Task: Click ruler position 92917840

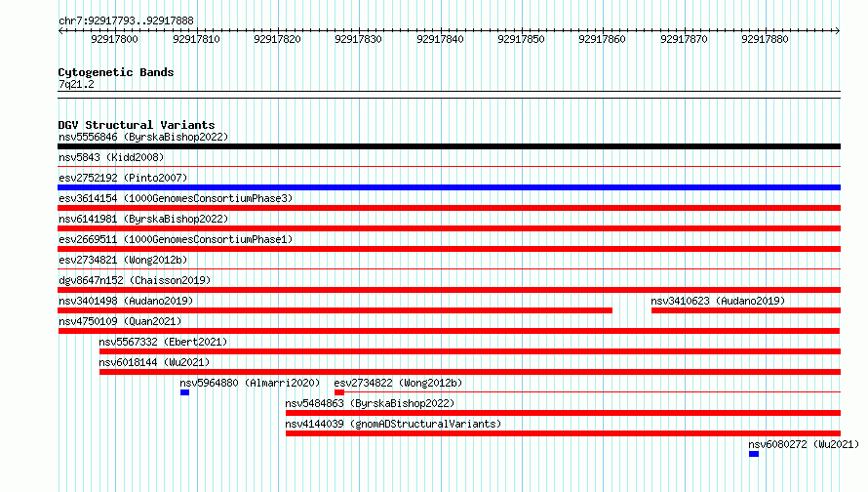Action: coord(440,39)
